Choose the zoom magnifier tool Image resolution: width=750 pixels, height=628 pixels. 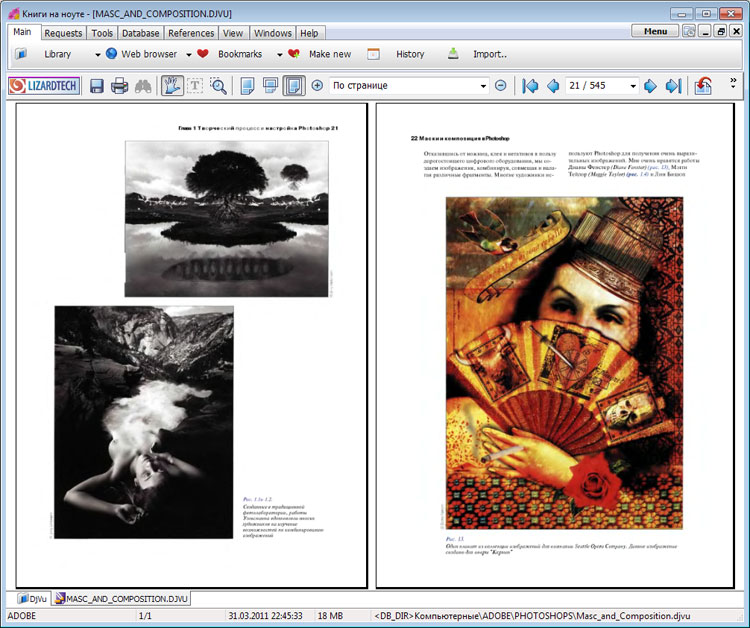coord(218,86)
